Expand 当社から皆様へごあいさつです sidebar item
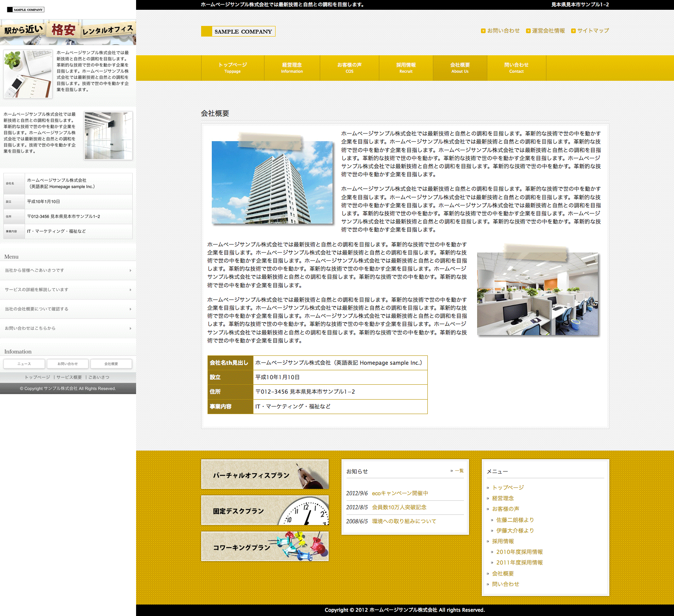Image resolution: width=674 pixels, height=616 pixels. (68, 270)
